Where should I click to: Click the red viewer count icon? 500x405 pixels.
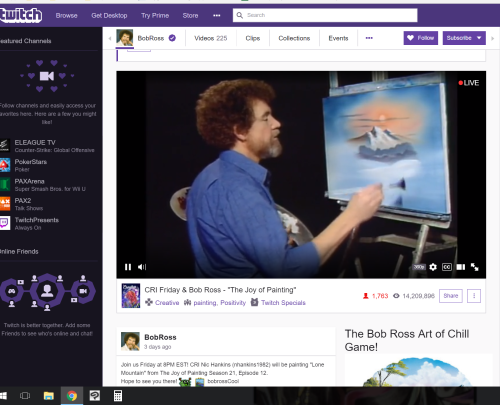pos(366,296)
